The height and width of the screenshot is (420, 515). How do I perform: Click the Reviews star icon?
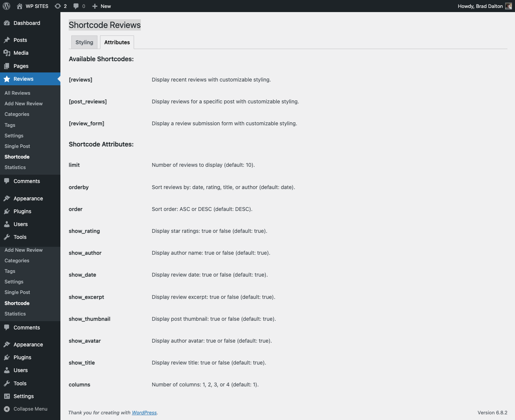[x=7, y=79]
